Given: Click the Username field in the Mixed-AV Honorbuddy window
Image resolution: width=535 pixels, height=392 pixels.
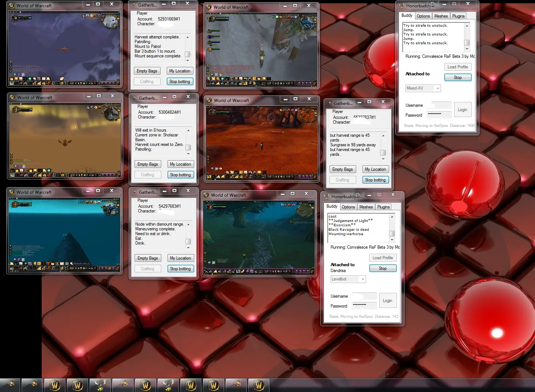Looking at the screenshot, I should 439,105.
